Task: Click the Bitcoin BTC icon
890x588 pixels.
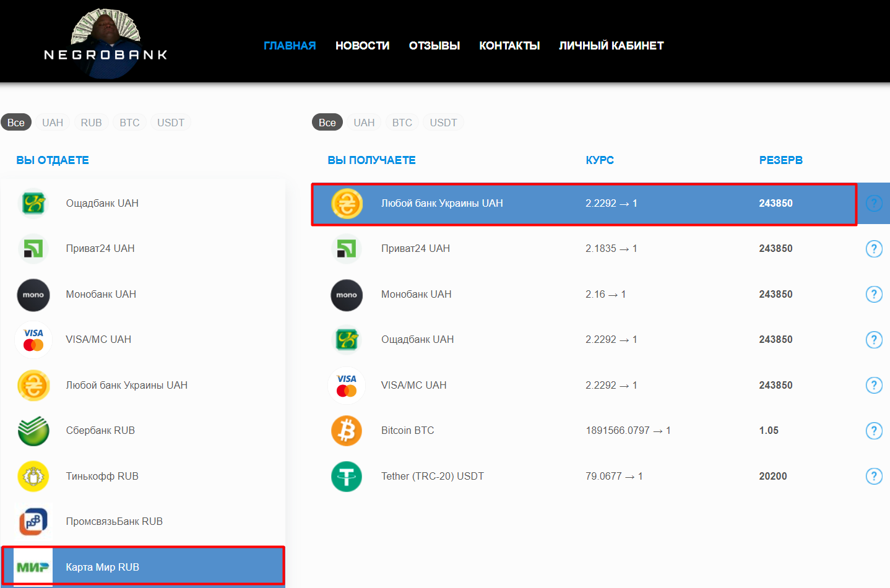Action: 347,430
